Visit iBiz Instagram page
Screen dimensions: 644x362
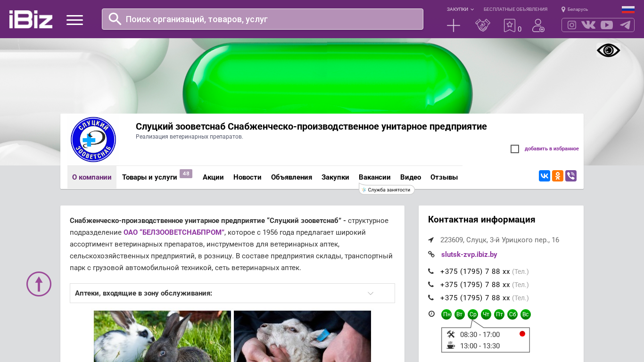[572, 25]
